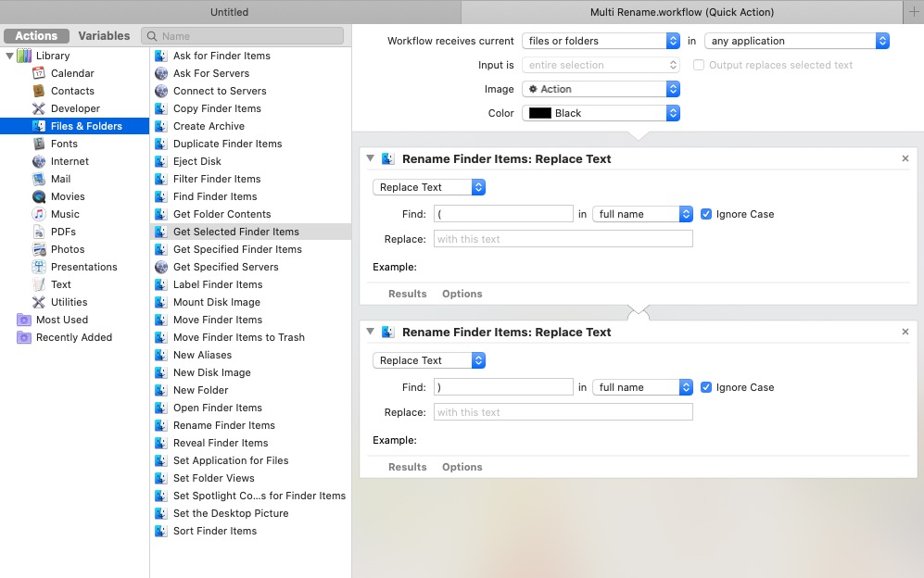Switch to the Untitled document tab
This screenshot has width=924, height=578.
point(230,12)
